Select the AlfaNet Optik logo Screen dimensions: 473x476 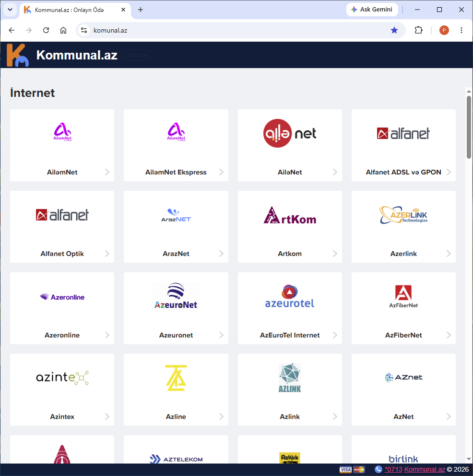tap(62, 215)
